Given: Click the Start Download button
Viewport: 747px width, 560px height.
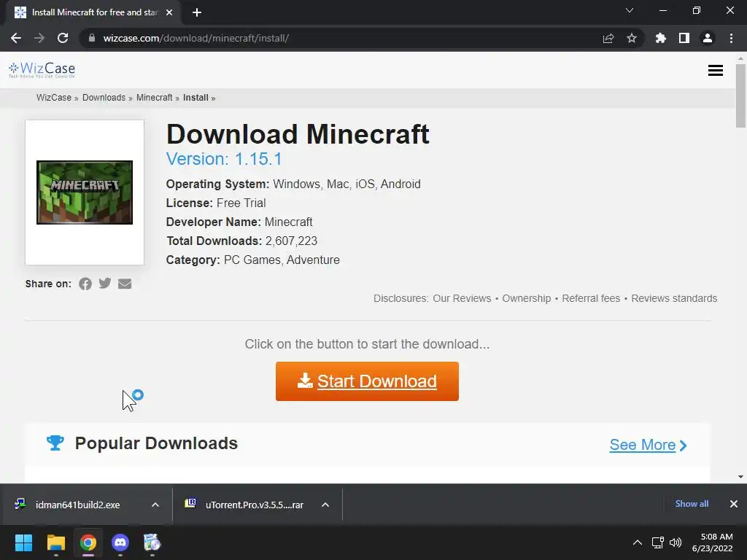Looking at the screenshot, I should coord(367,381).
